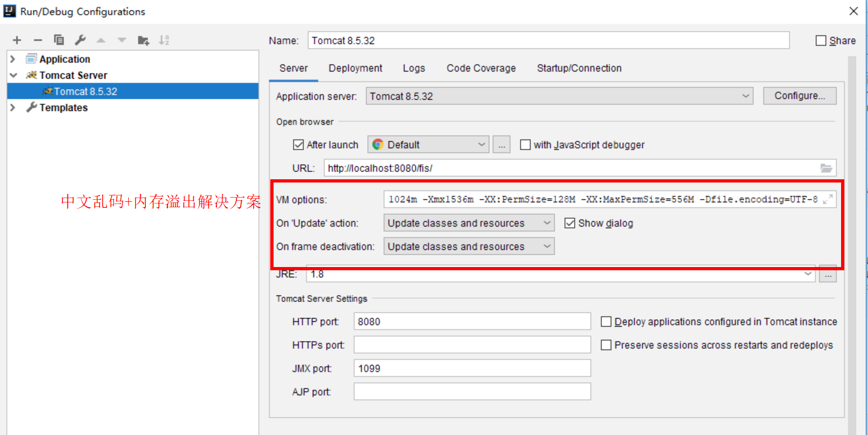This screenshot has width=868, height=435.
Task: Move configuration up arrow
Action: 101,40
